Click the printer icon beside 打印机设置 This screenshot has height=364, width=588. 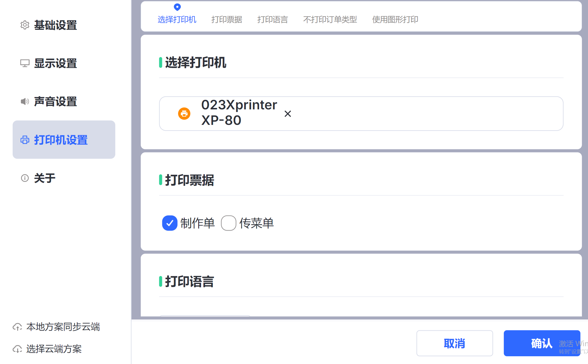pos(25,140)
